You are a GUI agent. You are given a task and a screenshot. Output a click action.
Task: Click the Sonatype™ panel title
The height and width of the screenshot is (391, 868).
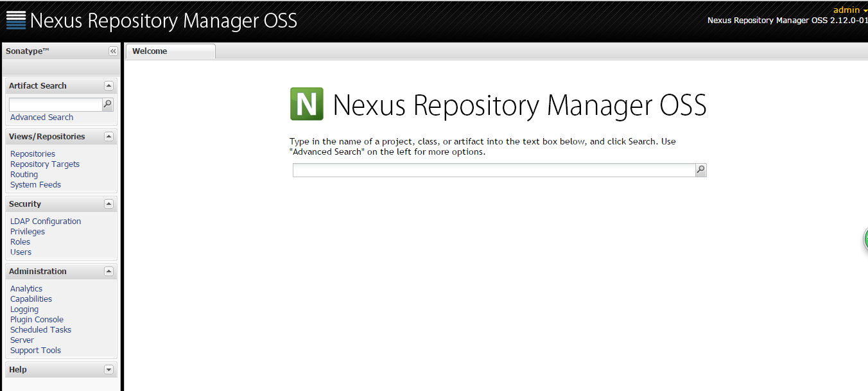[28, 51]
